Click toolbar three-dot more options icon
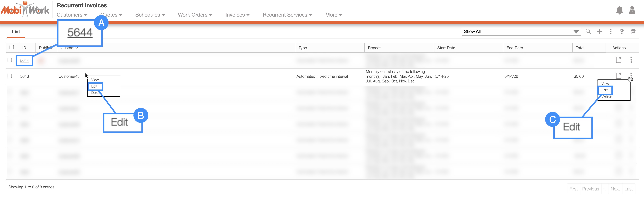Image resolution: width=644 pixels, height=198 pixels. [x=611, y=31]
